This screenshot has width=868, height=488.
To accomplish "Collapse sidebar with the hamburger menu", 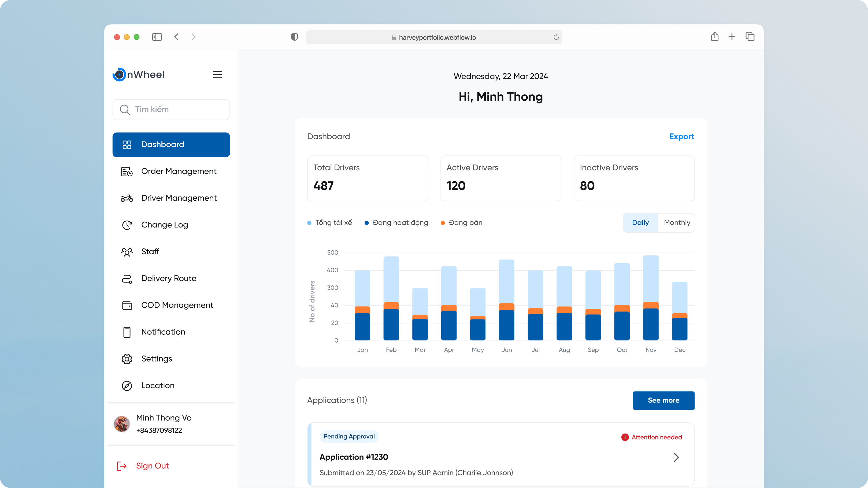I will pos(217,75).
